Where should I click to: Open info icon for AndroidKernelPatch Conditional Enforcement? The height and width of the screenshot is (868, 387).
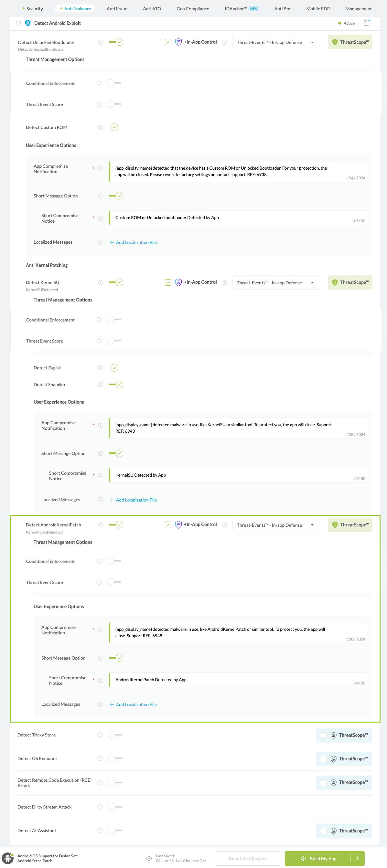[99, 561]
